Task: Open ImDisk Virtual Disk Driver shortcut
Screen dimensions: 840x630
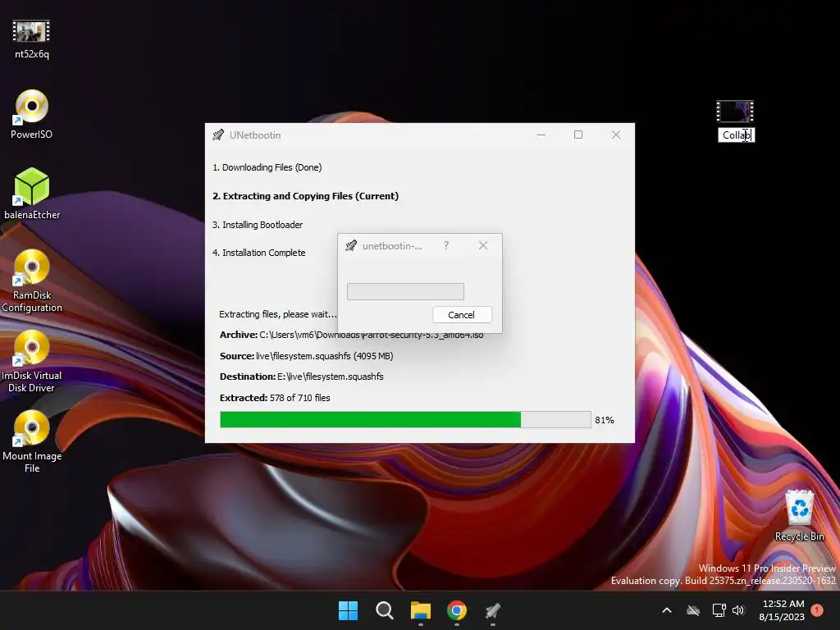Action: click(x=32, y=361)
